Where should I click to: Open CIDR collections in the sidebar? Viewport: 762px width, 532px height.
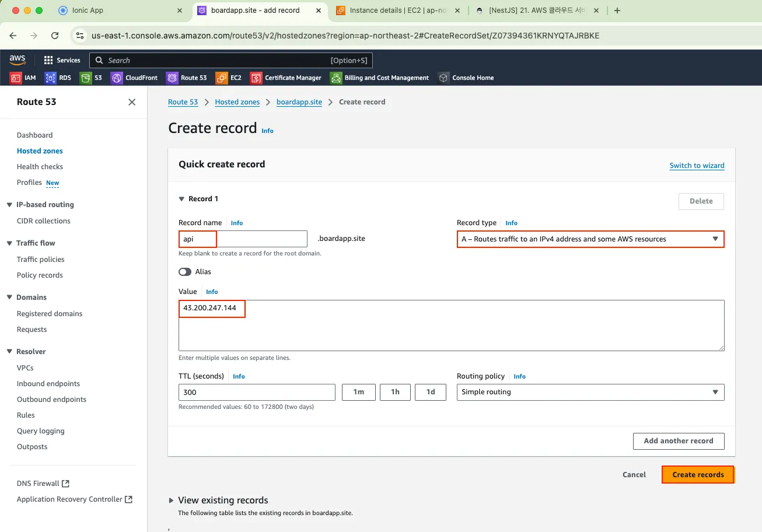point(44,221)
